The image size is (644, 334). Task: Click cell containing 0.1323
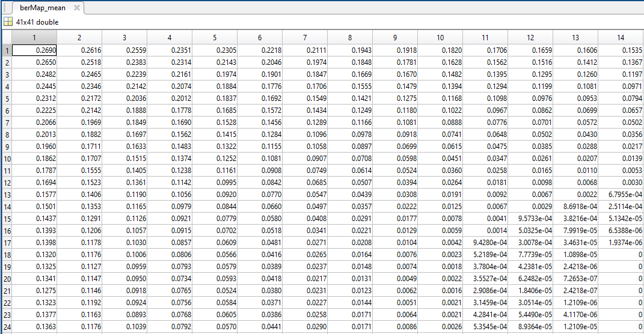click(34, 302)
